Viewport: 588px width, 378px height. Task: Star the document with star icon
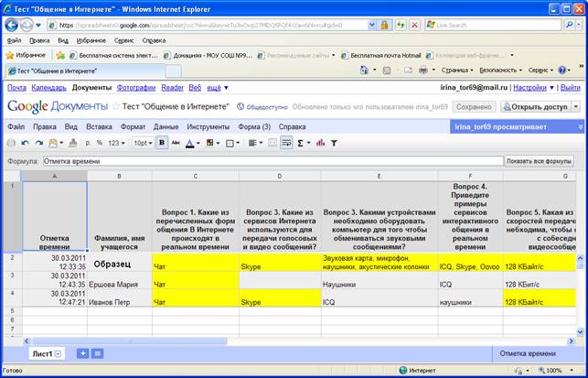[116, 107]
